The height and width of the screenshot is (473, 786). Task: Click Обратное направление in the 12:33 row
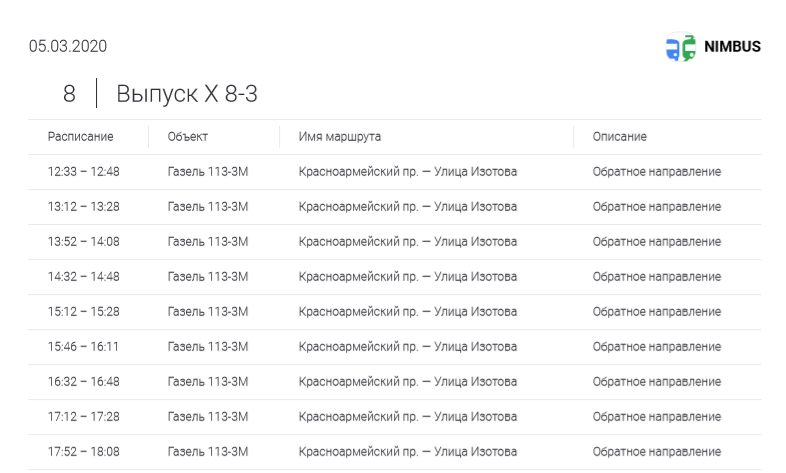pyautogui.click(x=657, y=172)
